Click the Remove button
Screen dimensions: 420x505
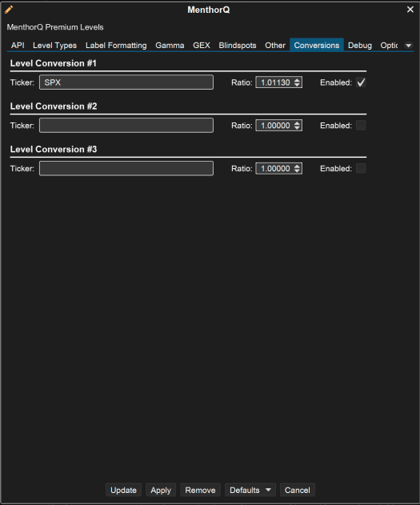200,490
